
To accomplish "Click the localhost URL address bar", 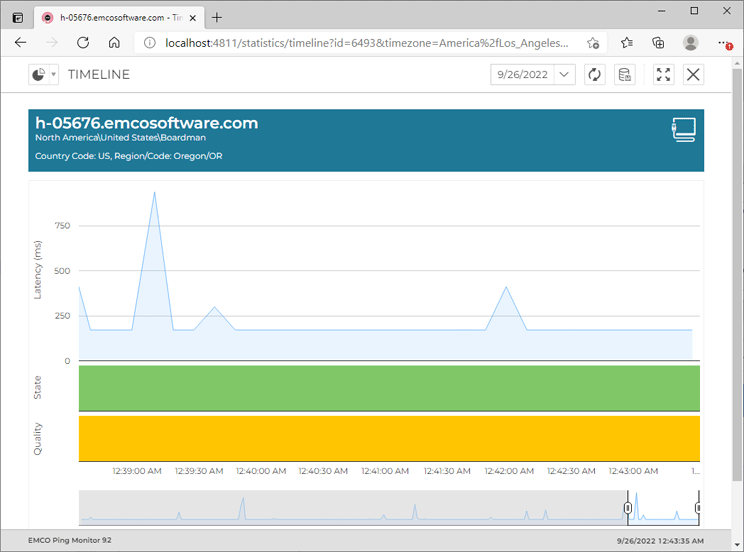I will pos(360,43).
